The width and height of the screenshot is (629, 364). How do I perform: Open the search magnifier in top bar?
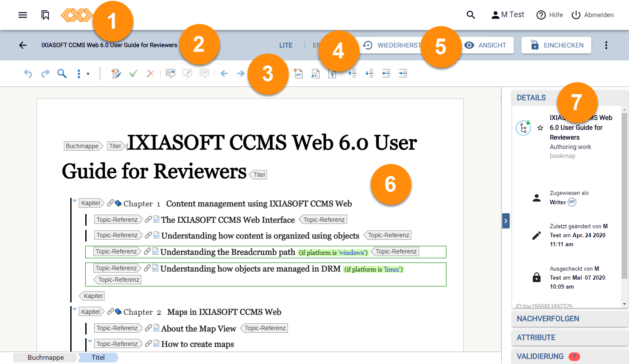[471, 15]
